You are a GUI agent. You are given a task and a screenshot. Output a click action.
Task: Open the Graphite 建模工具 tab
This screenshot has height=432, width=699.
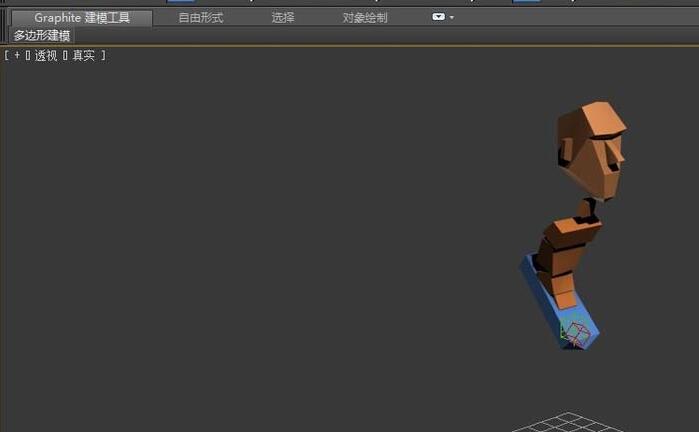[82, 18]
